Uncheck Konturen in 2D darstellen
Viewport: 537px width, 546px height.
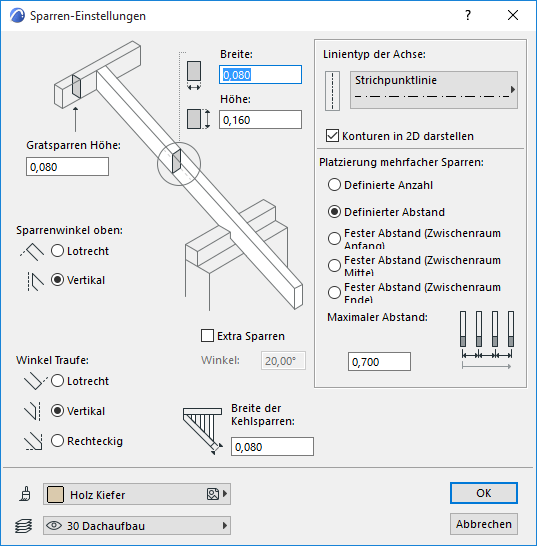tap(332, 135)
